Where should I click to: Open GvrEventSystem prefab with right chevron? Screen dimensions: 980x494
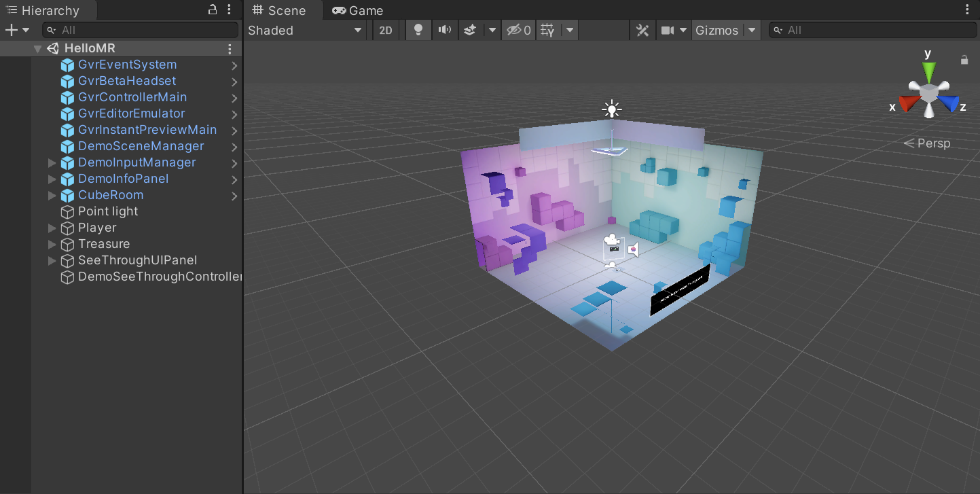click(x=234, y=66)
